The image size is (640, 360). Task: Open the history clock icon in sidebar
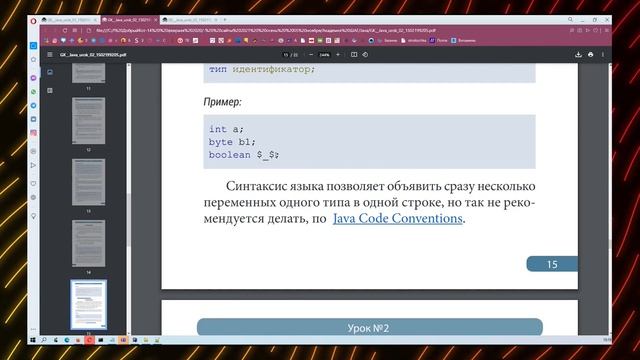click(33, 198)
